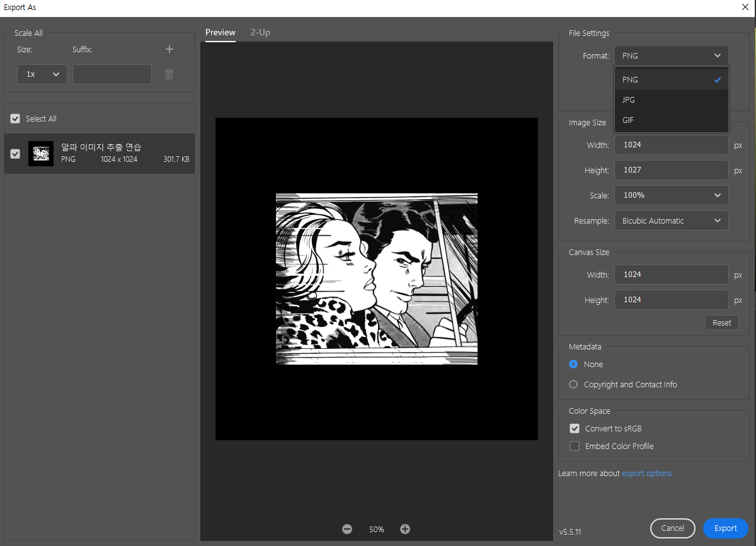Viewport: 756px width, 546px height.
Task: Choose GIF from the format list
Action: 672,120
